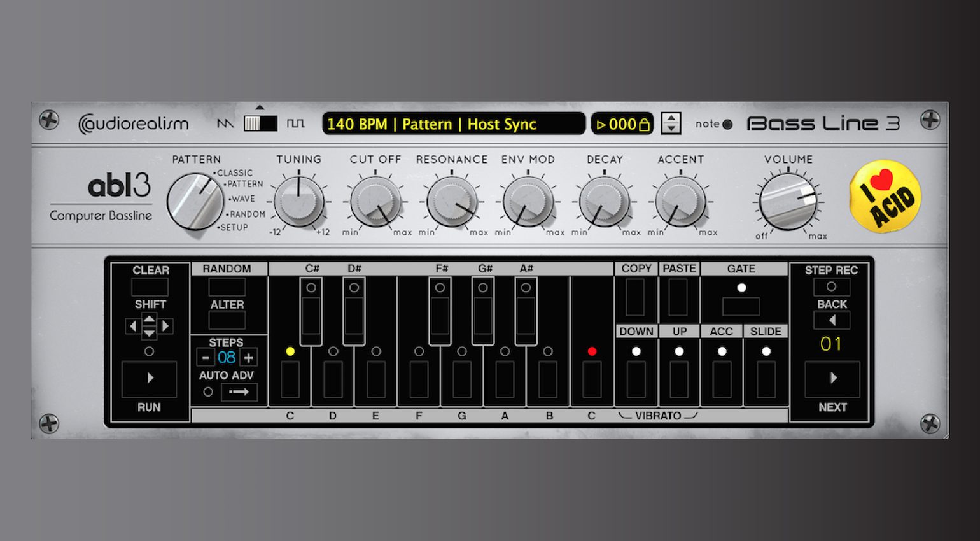Screen dimensions: 980x541
Task: Toggle the SLIDE button
Action: [766, 380]
